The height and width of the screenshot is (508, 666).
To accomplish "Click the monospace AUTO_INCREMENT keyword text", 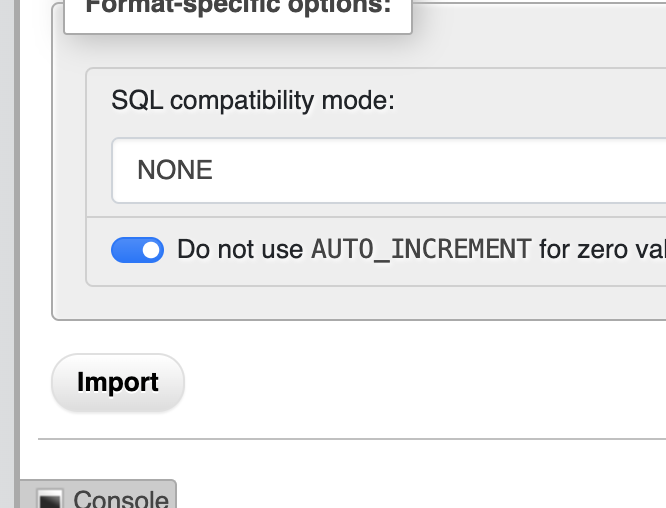I will point(421,250).
